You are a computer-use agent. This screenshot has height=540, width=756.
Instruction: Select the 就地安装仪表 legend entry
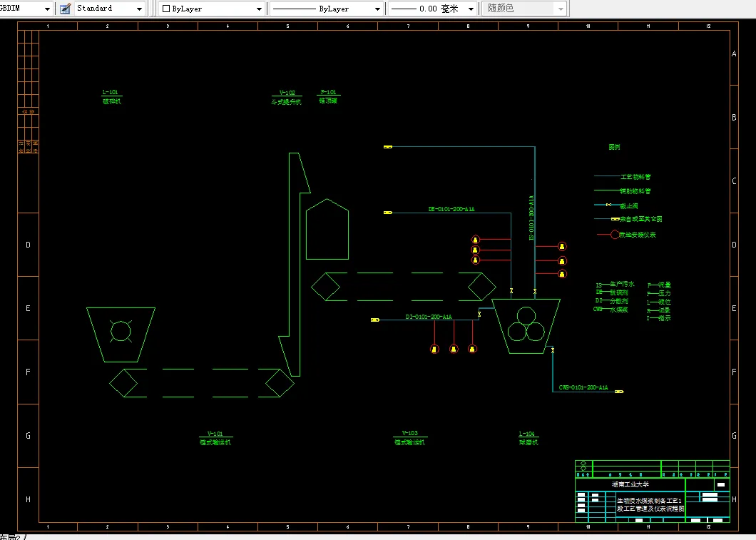click(638, 235)
